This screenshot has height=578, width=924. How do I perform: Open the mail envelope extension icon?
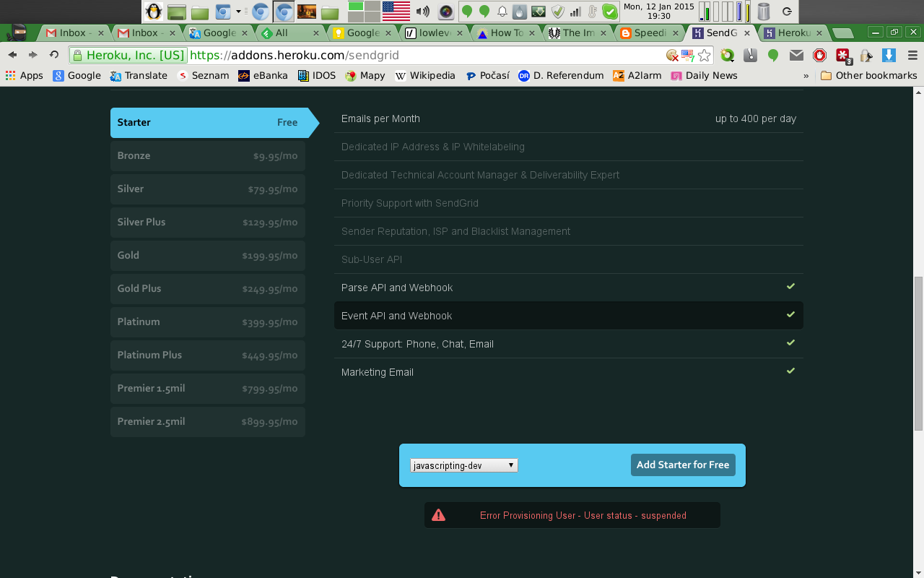coord(796,55)
